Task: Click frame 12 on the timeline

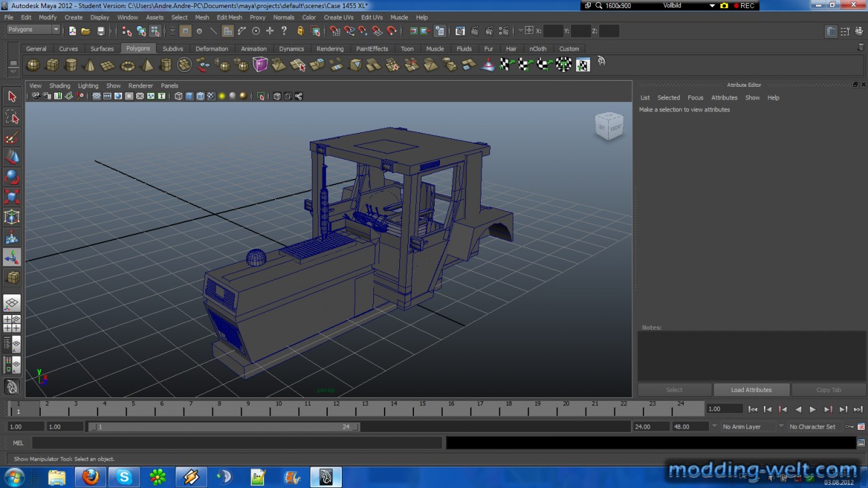Action: [337, 408]
